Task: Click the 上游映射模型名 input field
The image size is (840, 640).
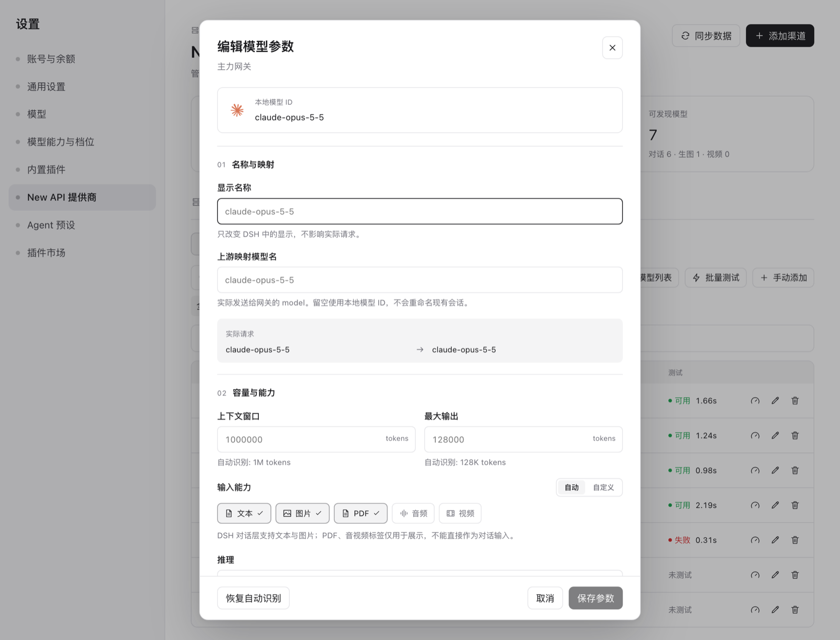Action: click(x=420, y=280)
